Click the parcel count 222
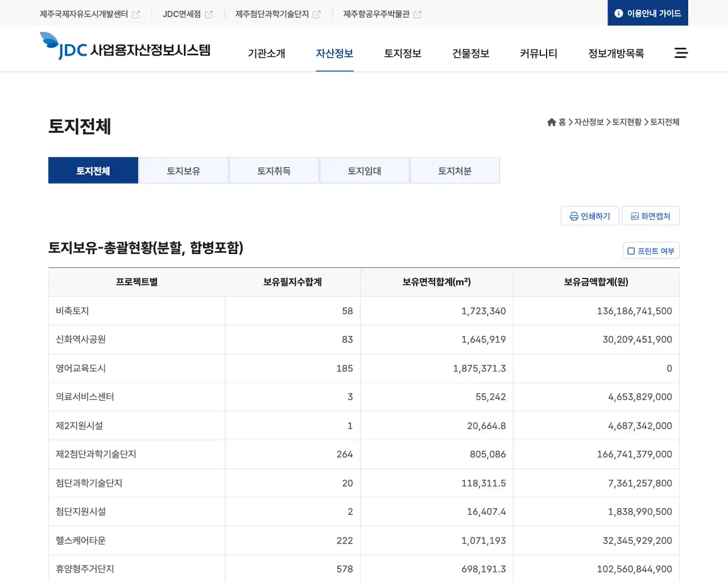Viewport: 728px width, 582px height. [x=345, y=541]
